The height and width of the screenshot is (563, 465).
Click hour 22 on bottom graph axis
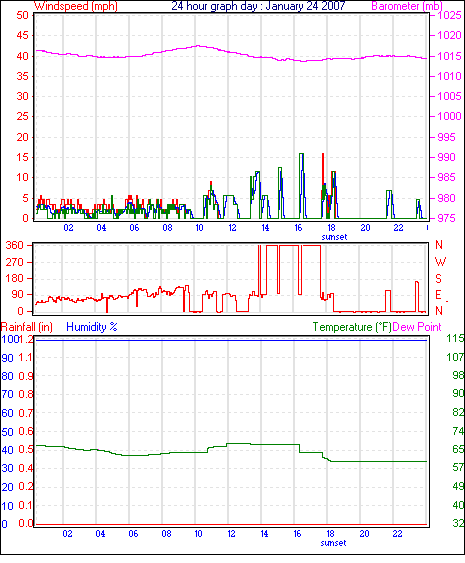coord(397,534)
